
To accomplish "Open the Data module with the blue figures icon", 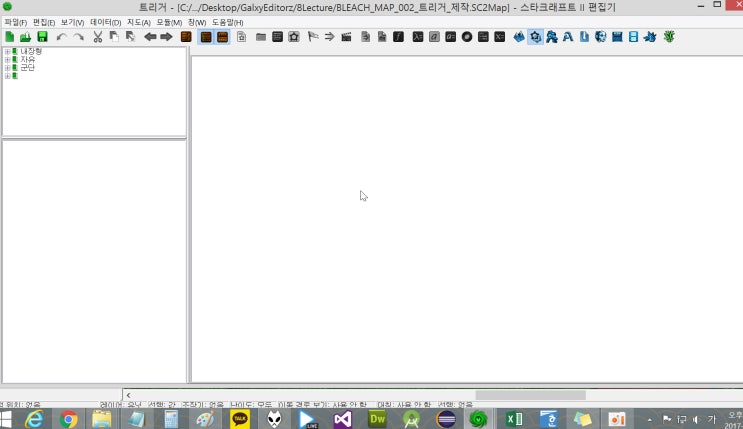I will point(552,37).
